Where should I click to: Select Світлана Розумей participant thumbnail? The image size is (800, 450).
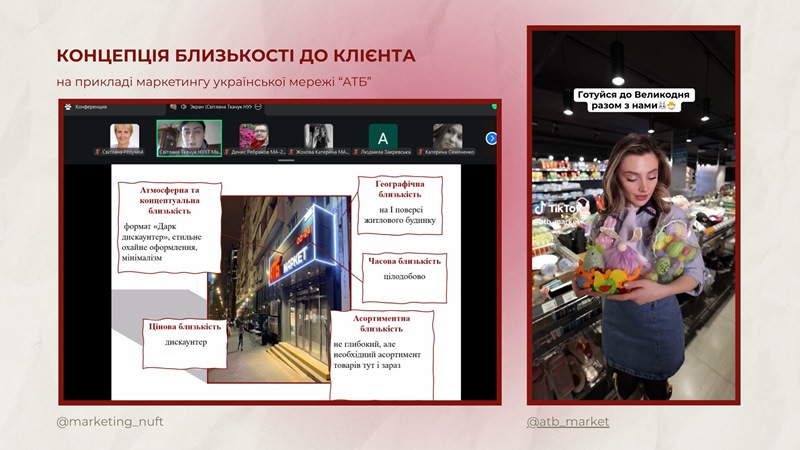pos(124,136)
